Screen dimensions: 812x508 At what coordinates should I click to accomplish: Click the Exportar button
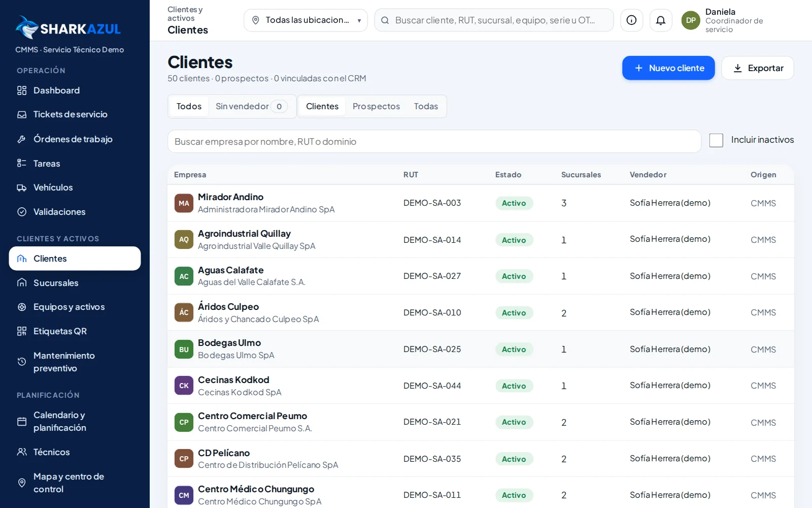(758, 68)
